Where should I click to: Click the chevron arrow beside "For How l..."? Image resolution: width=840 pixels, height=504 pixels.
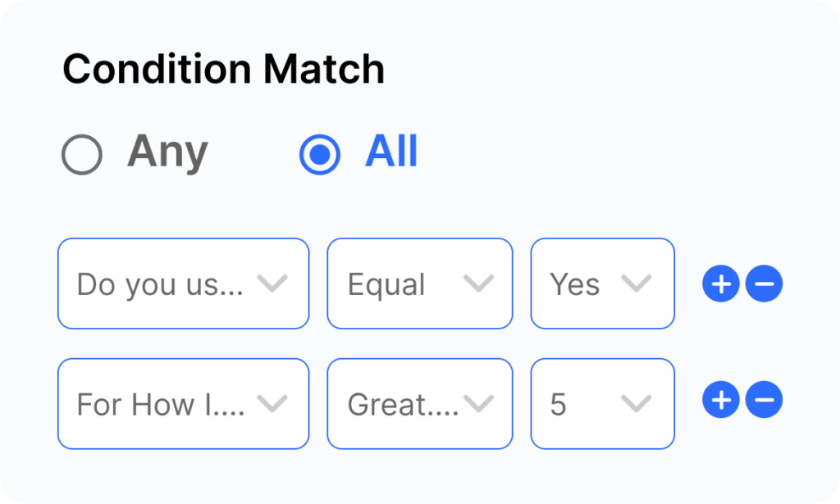click(x=272, y=403)
